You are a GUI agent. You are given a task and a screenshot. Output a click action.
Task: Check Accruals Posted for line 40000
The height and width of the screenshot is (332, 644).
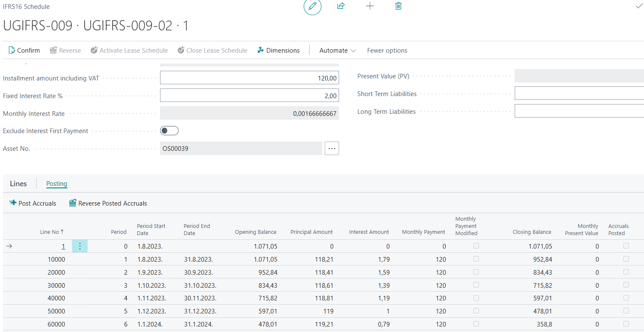coord(626,298)
